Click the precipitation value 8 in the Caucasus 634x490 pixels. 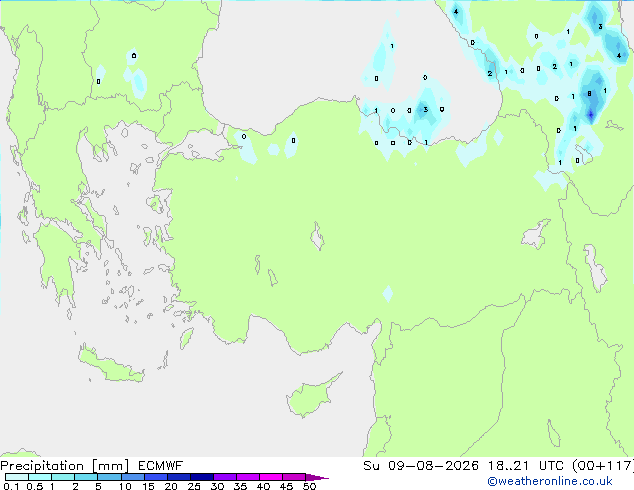tap(590, 94)
